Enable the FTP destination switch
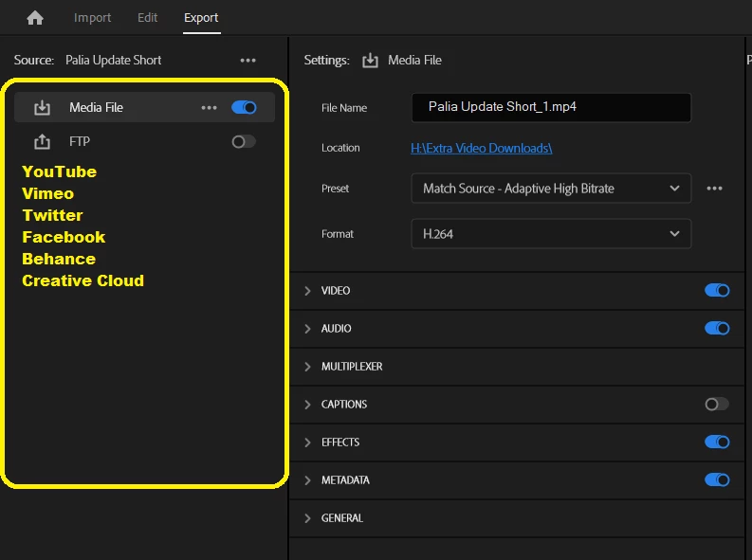The width and height of the screenshot is (752, 560). tap(244, 142)
